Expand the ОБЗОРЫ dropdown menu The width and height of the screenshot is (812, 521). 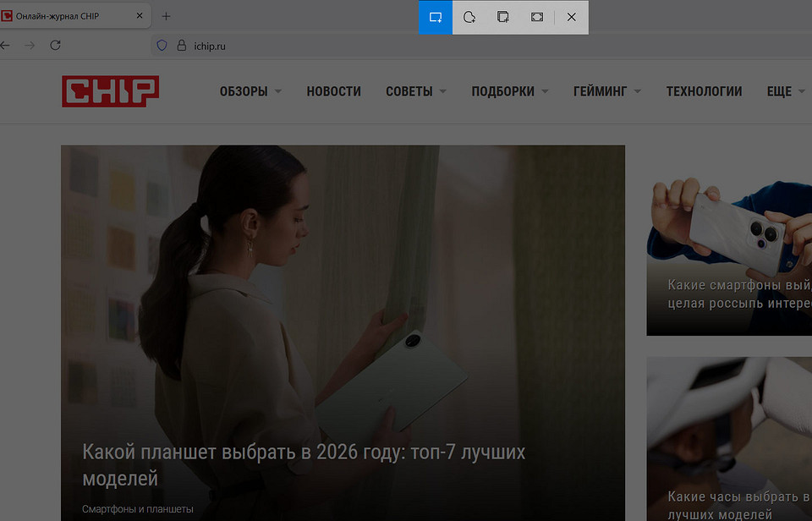click(250, 91)
